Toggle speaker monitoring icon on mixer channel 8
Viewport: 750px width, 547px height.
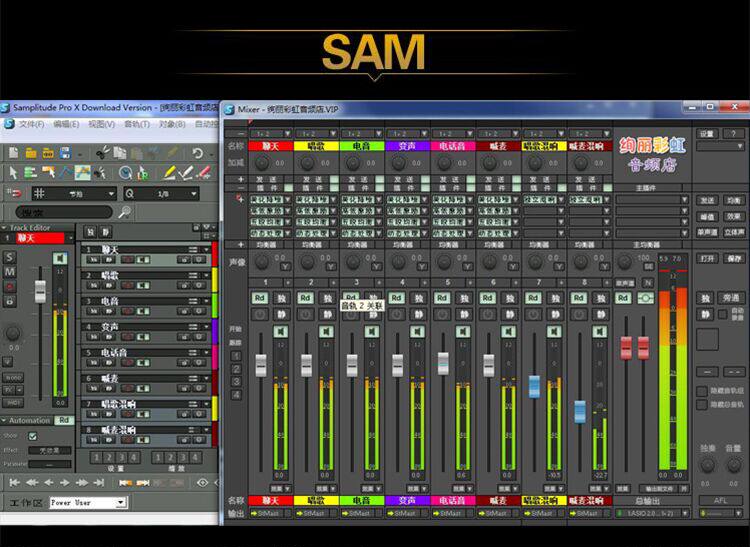tap(599, 331)
